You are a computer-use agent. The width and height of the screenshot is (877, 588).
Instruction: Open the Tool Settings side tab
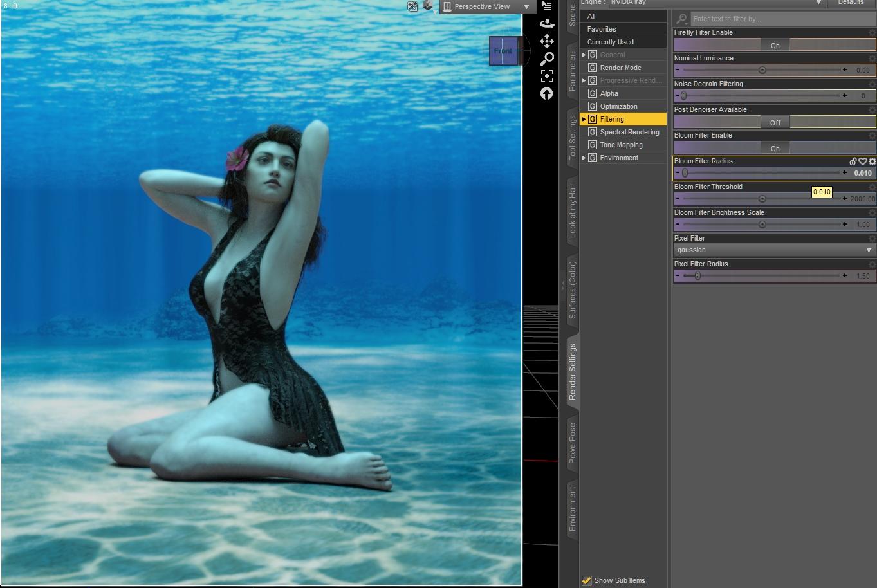[x=572, y=137]
